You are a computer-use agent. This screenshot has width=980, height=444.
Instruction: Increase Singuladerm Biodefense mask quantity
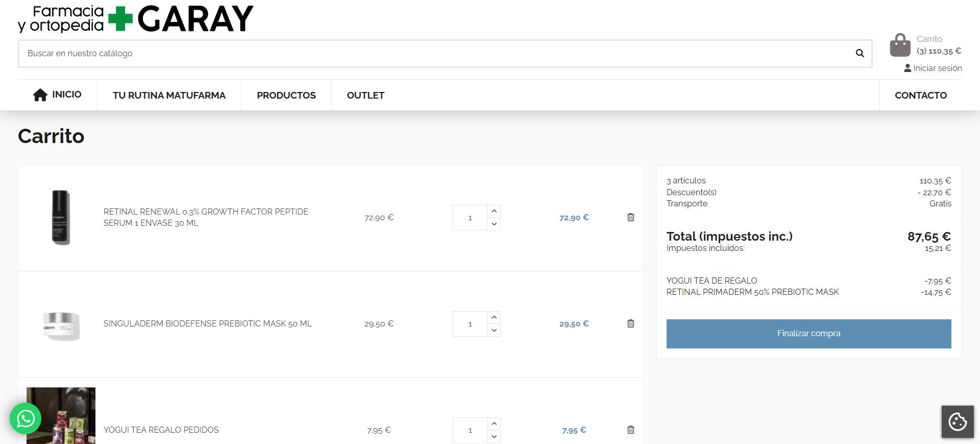[x=494, y=317]
